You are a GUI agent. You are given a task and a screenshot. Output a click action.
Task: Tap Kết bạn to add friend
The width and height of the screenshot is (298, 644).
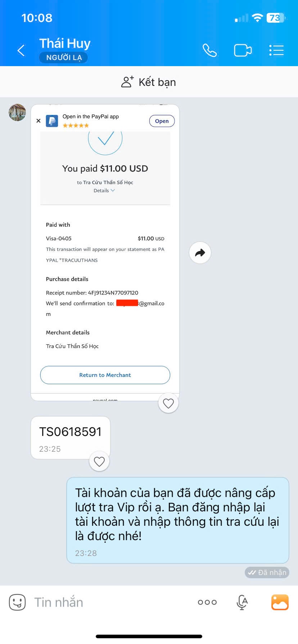pyautogui.click(x=149, y=82)
